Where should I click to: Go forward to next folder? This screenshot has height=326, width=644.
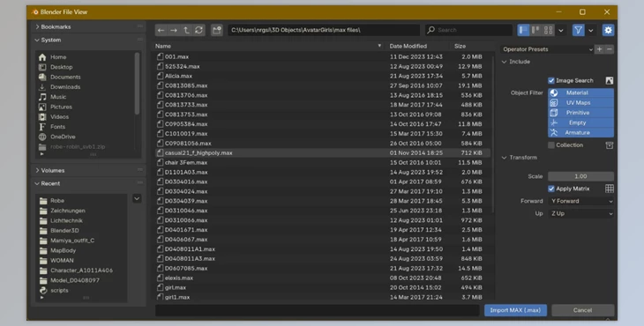[x=174, y=30]
